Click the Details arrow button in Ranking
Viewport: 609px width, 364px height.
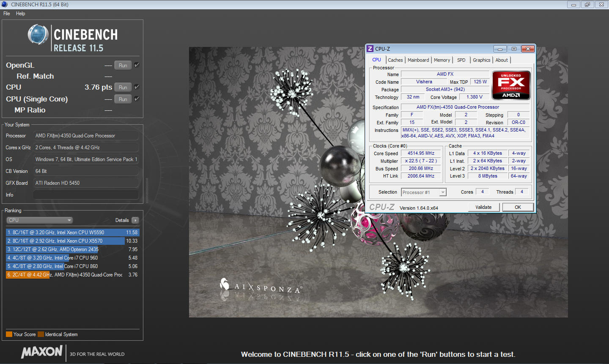[x=135, y=220]
